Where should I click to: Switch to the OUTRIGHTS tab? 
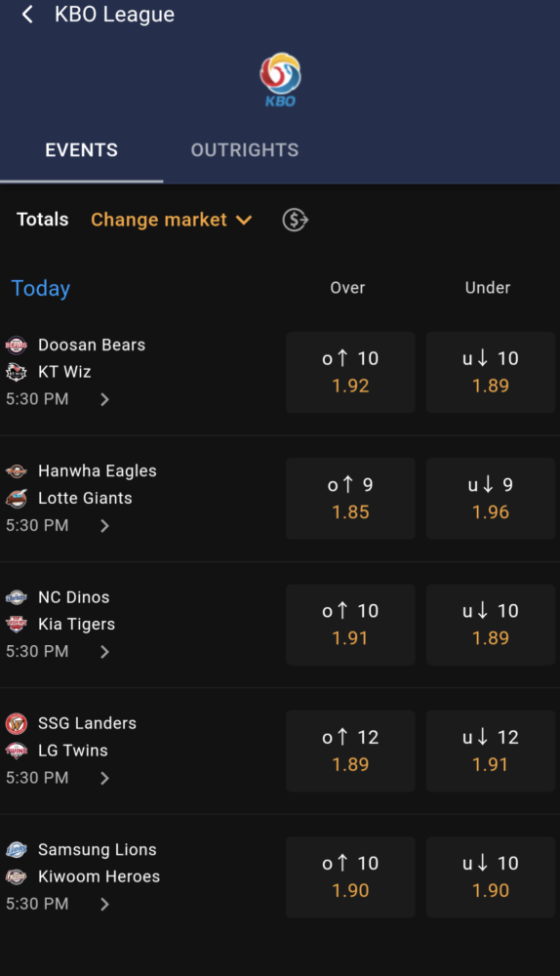(245, 150)
